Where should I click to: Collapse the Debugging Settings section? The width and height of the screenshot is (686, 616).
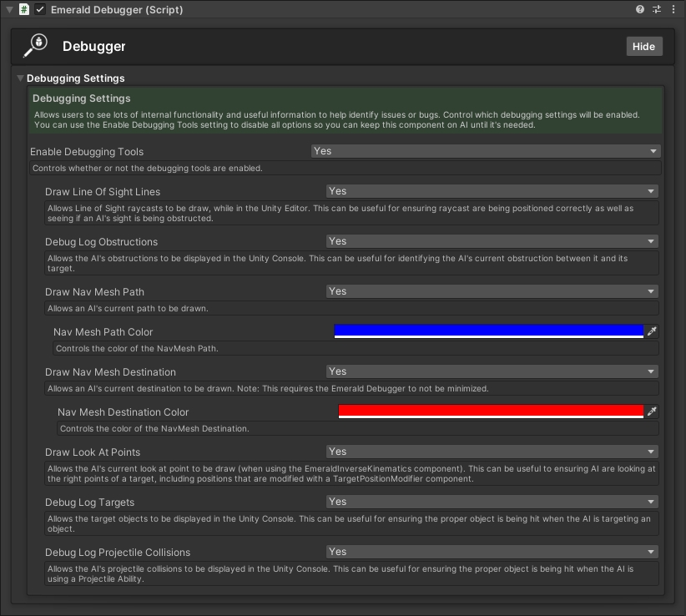(x=21, y=78)
